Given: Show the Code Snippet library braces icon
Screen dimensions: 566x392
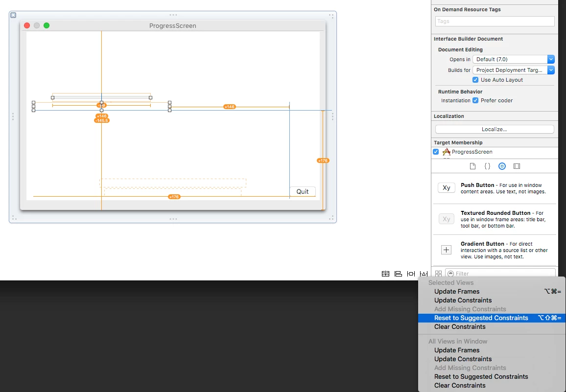Looking at the screenshot, I should coord(487,166).
